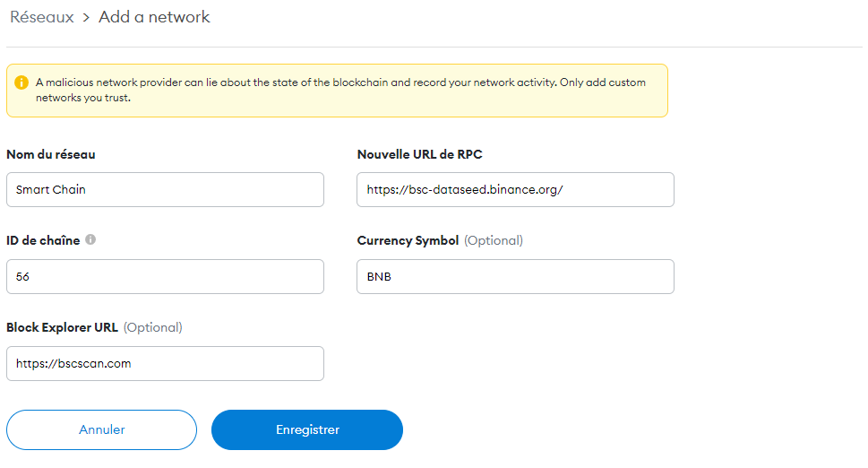
Task: Click the Currency Symbol label
Action: 408,240
